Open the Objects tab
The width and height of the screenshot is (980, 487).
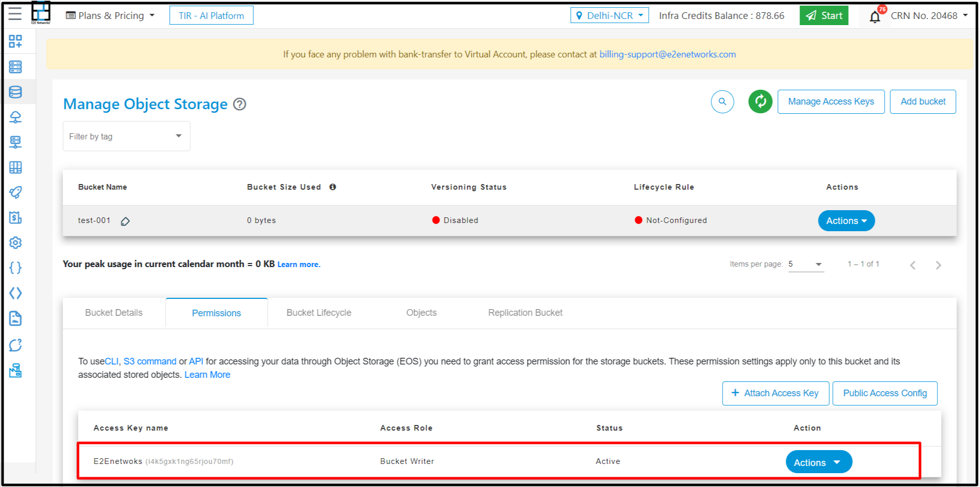tap(422, 313)
